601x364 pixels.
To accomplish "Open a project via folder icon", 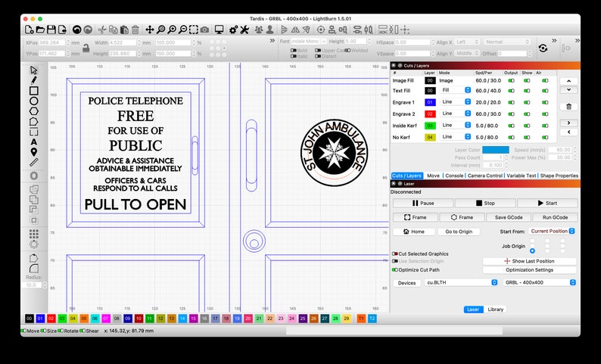I will click(x=40, y=30).
